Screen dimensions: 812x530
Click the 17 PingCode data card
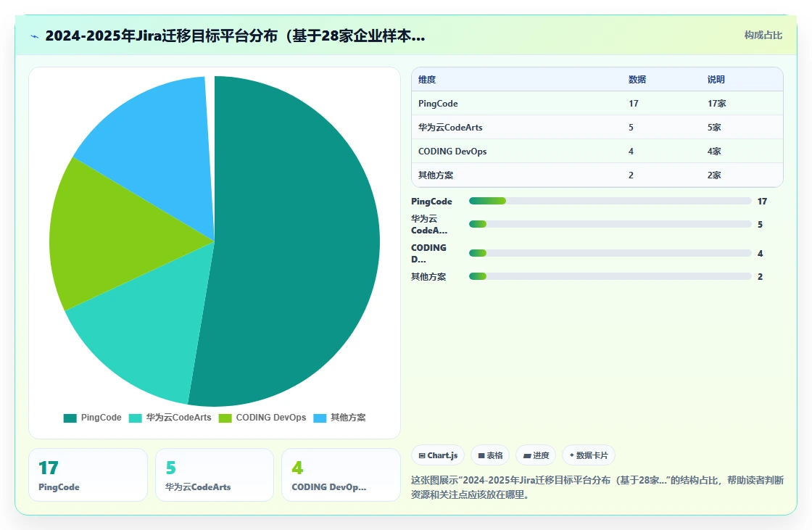(88, 475)
